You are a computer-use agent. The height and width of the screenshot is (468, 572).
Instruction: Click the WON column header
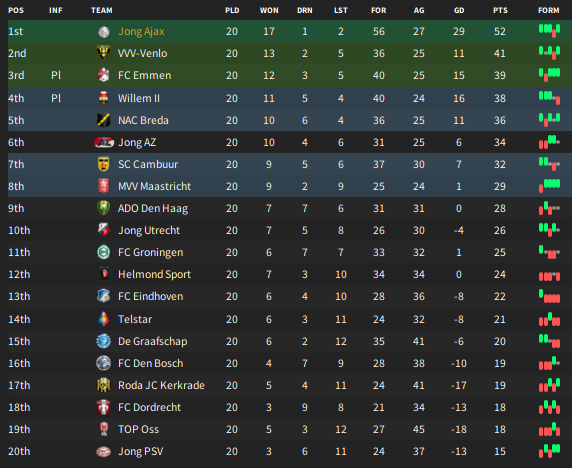(269, 10)
